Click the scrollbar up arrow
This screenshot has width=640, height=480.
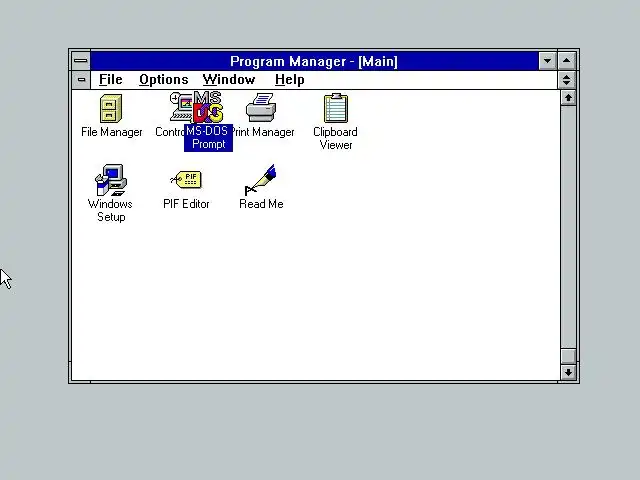pyautogui.click(x=568, y=98)
